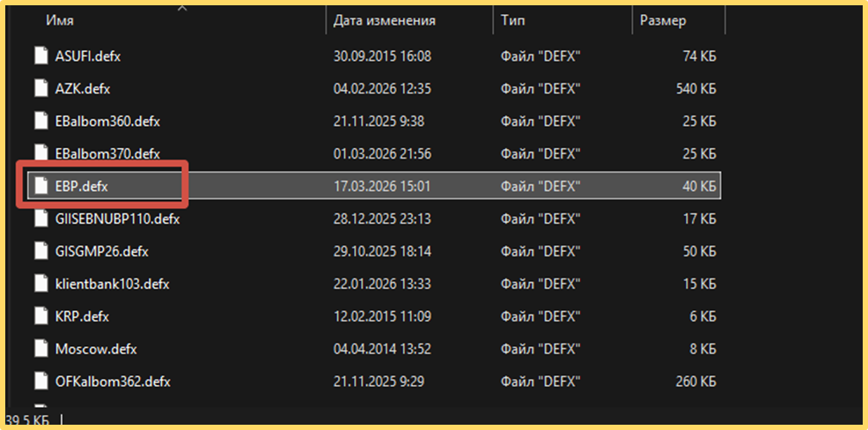Select the EBalbom360.defx file icon
The width and height of the screenshot is (868, 430).
tap(41, 122)
